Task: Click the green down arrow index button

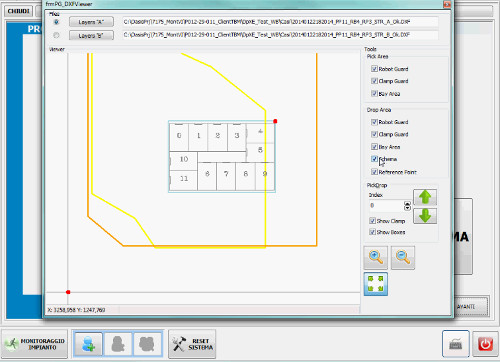Action: click(425, 216)
